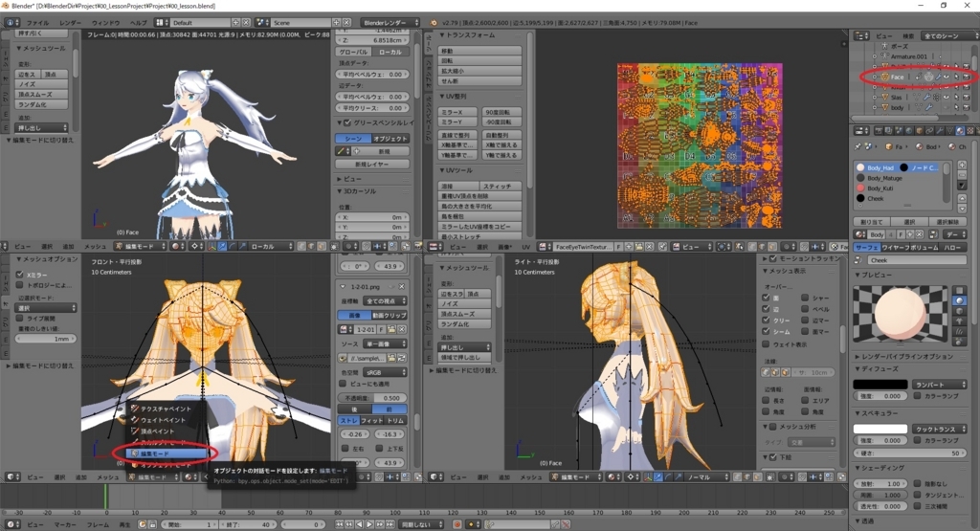Screen dimensions: 980x531
Task: Select scale manipulator in top-left 3D view header
Action: tap(242, 247)
